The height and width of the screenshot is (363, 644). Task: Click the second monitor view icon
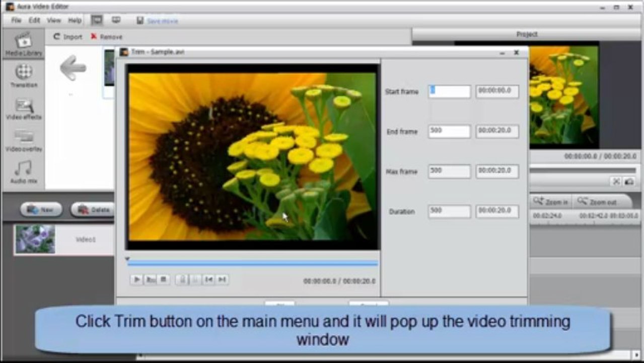(116, 20)
